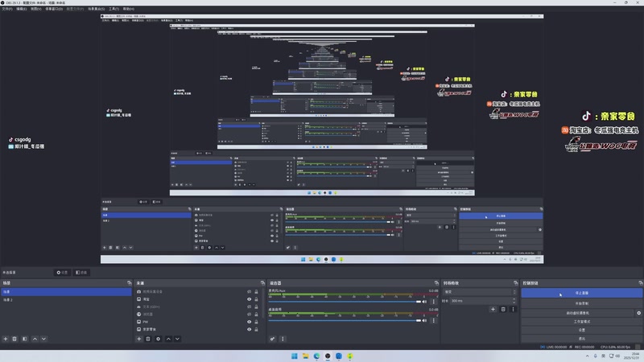Click the 开始录制 button

click(581, 303)
